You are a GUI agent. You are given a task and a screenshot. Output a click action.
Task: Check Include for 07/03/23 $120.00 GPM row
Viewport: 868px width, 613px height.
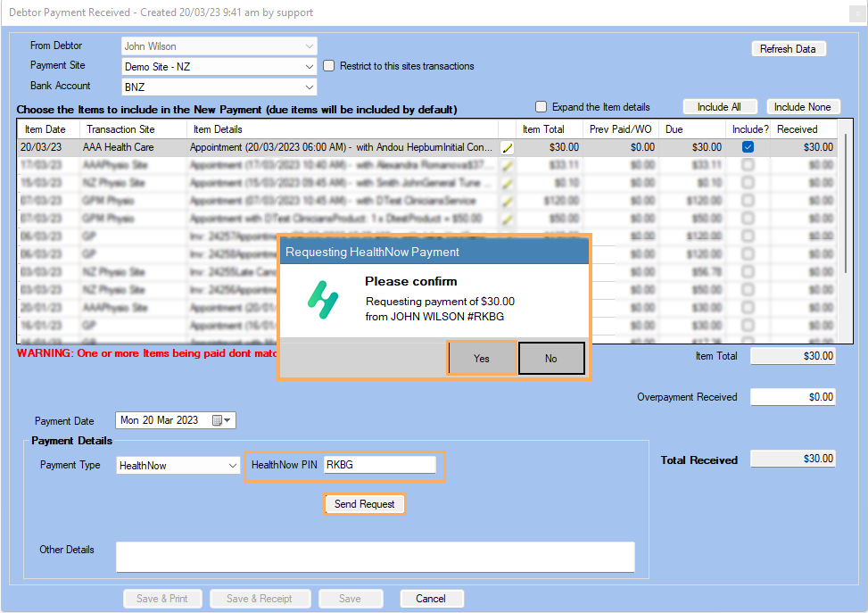748,200
